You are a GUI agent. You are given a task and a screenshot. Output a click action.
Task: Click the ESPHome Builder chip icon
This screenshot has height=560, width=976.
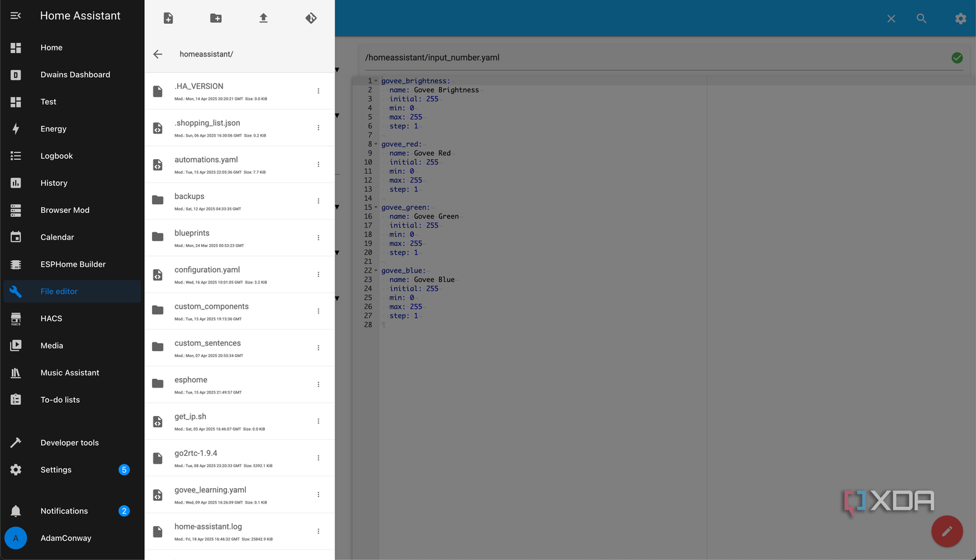click(x=16, y=264)
